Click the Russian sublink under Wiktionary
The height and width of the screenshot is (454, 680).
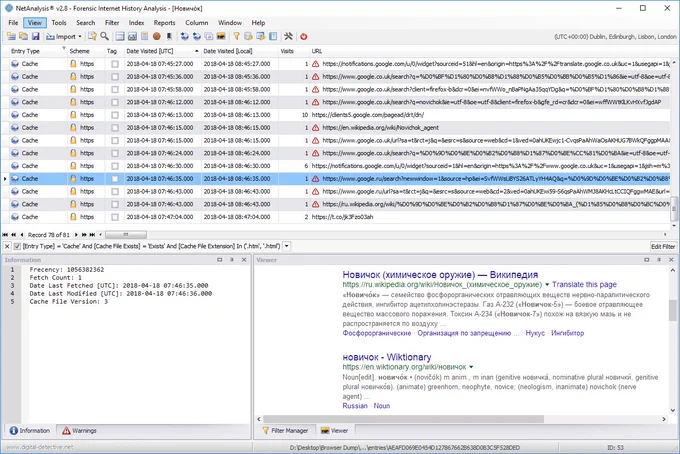click(355, 406)
